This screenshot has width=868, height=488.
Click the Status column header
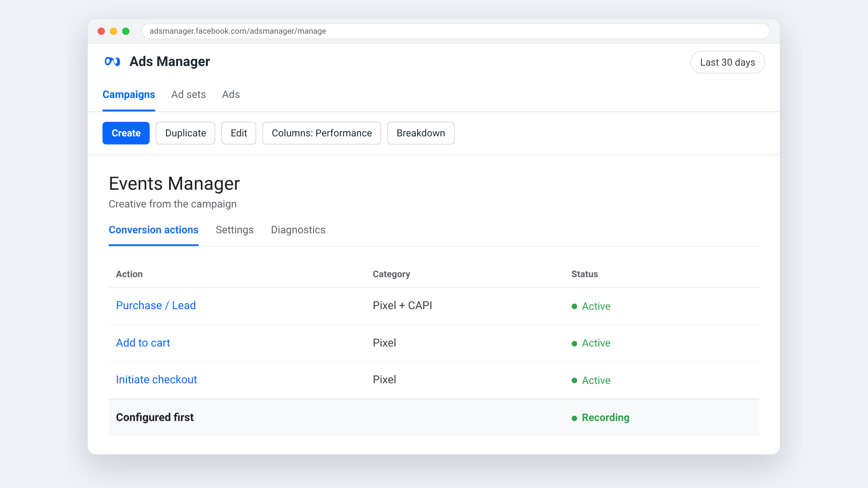(x=585, y=274)
